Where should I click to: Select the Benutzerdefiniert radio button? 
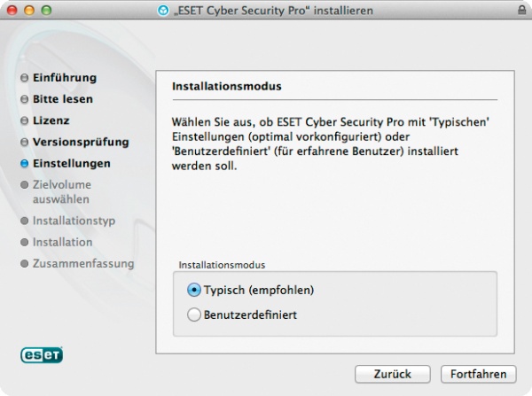point(194,314)
